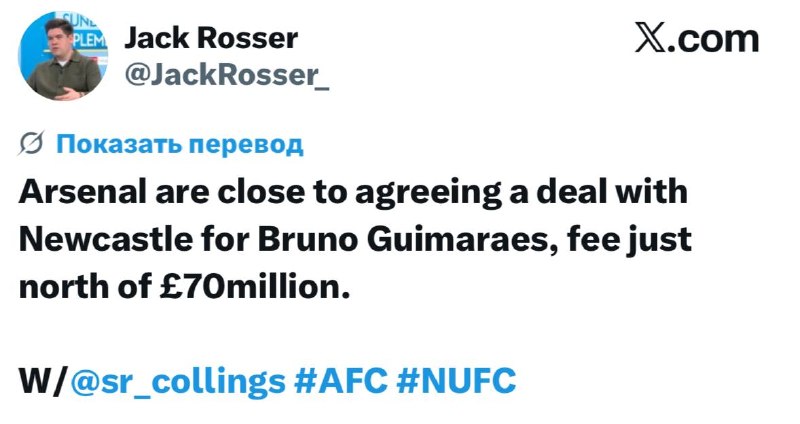
Task: Click the X logo icon
Action: [x=651, y=37]
